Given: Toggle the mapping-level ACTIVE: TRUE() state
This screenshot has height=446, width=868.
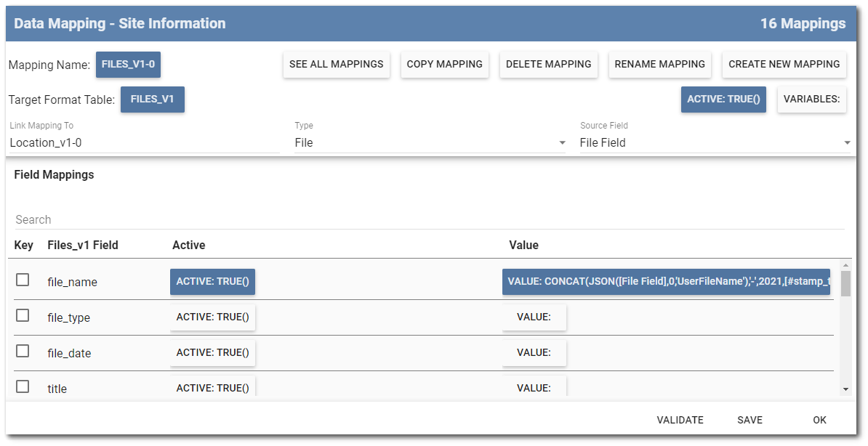Looking at the screenshot, I should click(x=723, y=100).
